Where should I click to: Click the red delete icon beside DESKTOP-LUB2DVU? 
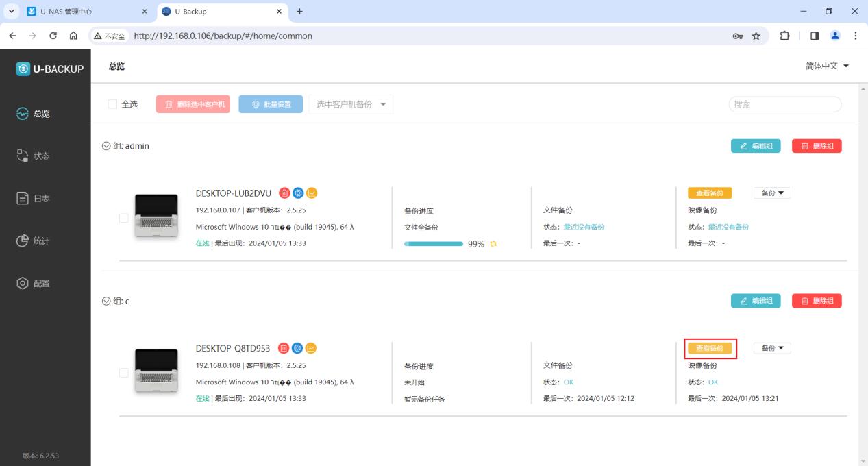tap(284, 193)
